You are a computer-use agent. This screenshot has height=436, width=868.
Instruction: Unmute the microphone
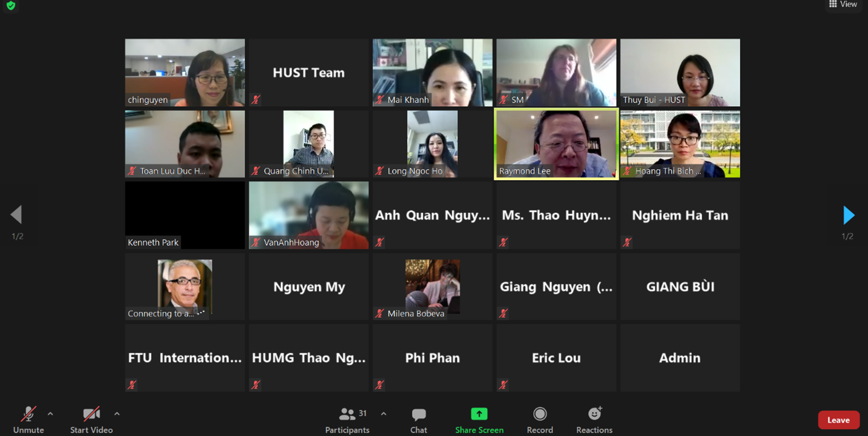(29, 414)
